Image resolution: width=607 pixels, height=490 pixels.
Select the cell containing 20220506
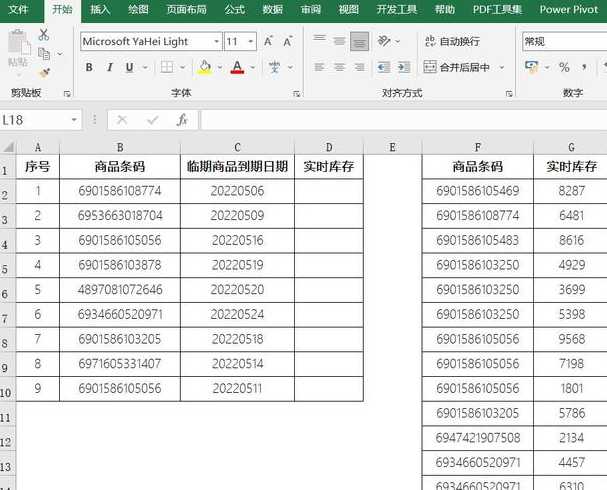[237, 191]
